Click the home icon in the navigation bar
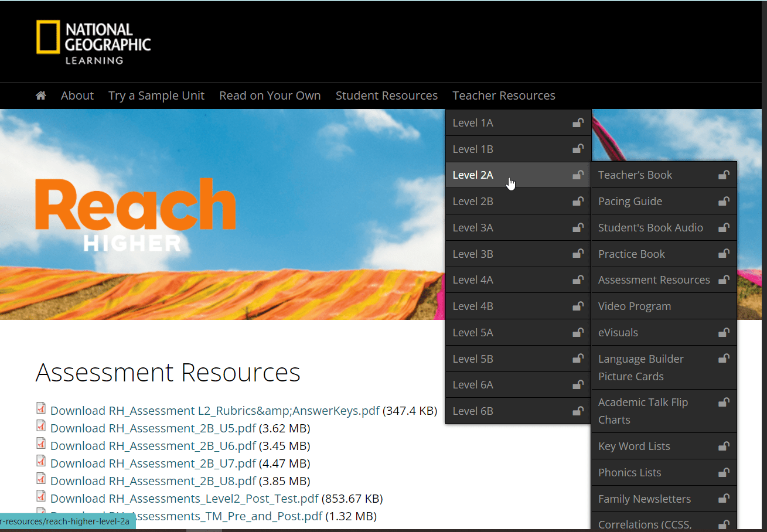This screenshot has height=532, width=767. pos(40,95)
